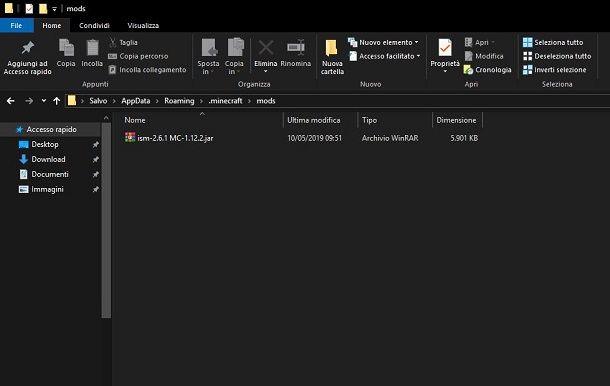Sort by Tipo column header
Image resolution: width=610 pixels, height=386 pixels.
click(x=369, y=120)
